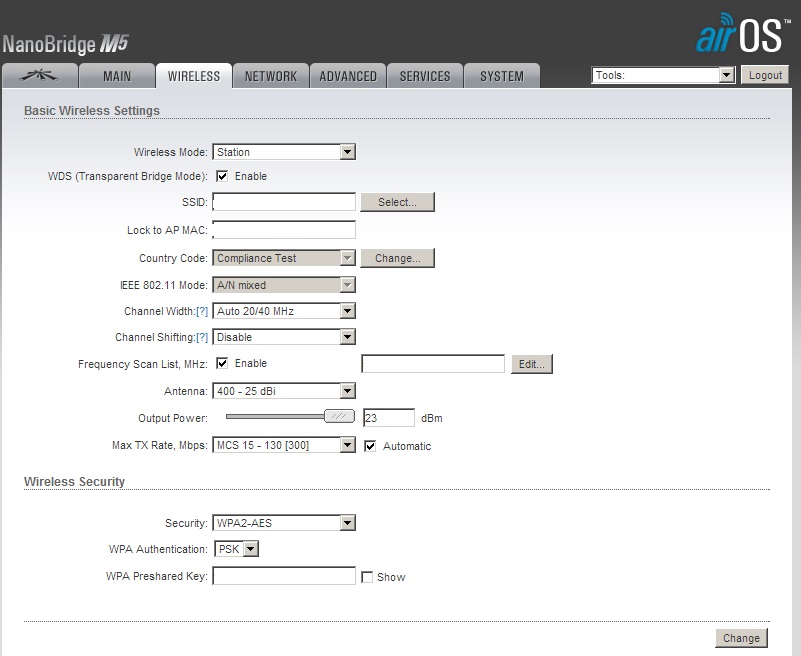Click the frequency list Edit... button
The height and width of the screenshot is (656, 801).
(x=532, y=364)
